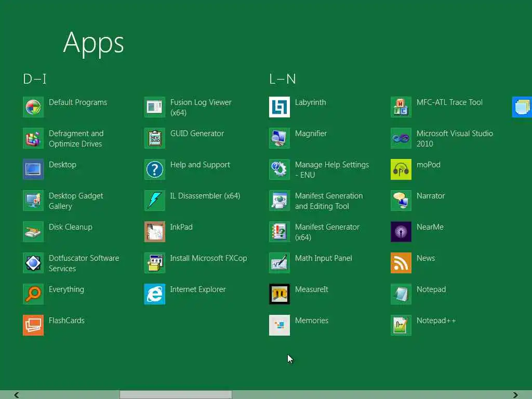This screenshot has height=399, width=532.
Task: Click the Microsoft Visual Studio 2010 label
Action: (x=455, y=138)
